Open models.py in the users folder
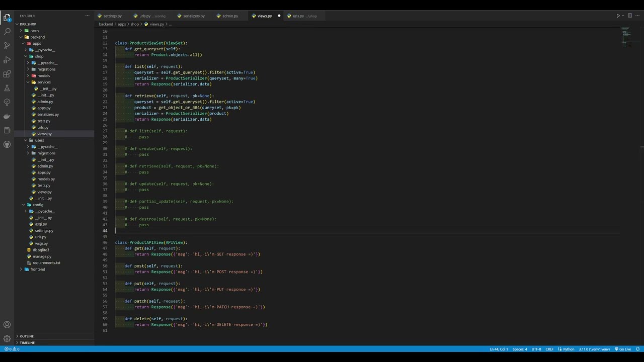644x362 pixels. (46, 179)
